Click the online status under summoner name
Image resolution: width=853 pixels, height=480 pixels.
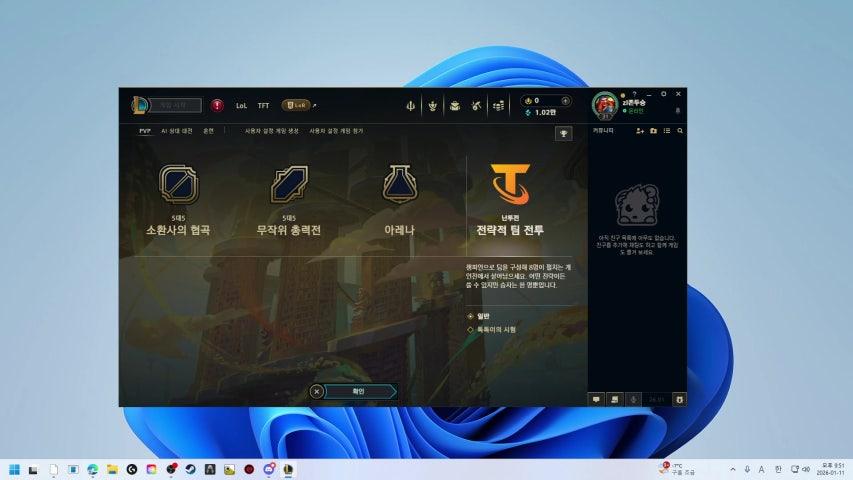point(634,111)
